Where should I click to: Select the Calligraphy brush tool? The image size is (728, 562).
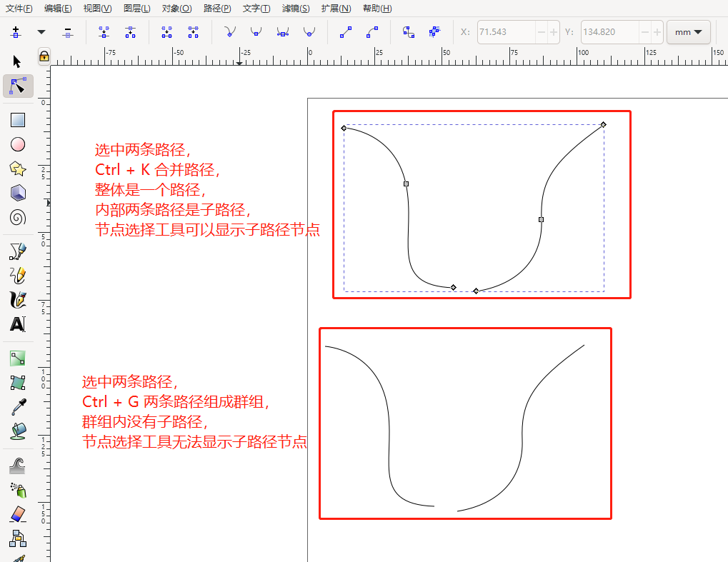click(x=18, y=300)
